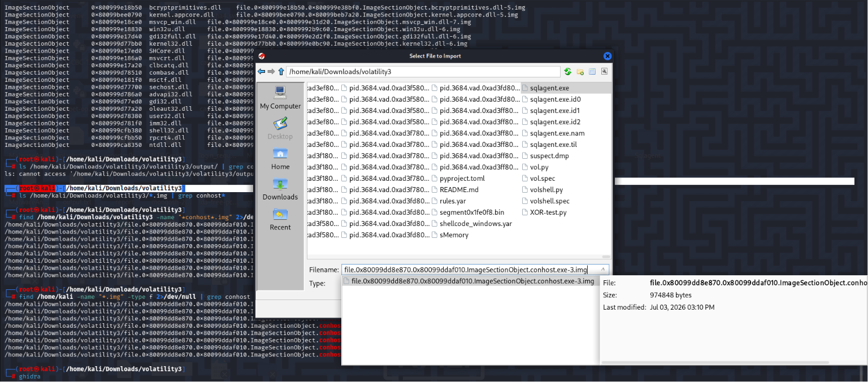Screen dimensions: 868x382
Task: Click the directory path field
Action: pyautogui.click(x=423, y=72)
